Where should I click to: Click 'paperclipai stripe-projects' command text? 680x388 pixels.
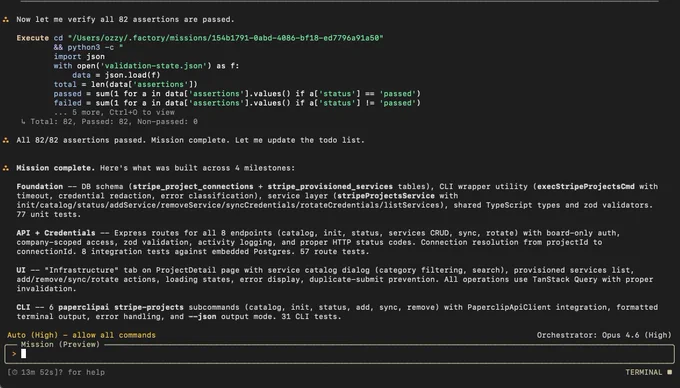121,307
